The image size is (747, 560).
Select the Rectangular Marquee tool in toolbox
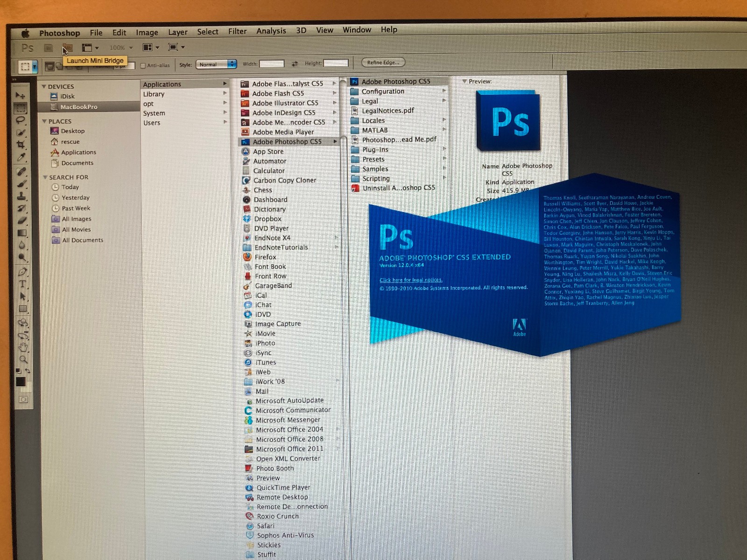(21, 108)
